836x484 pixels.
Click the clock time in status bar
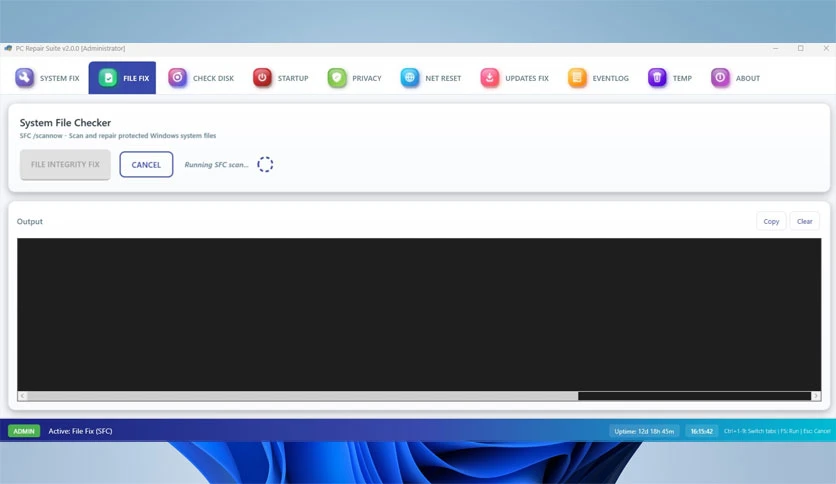[x=702, y=431]
